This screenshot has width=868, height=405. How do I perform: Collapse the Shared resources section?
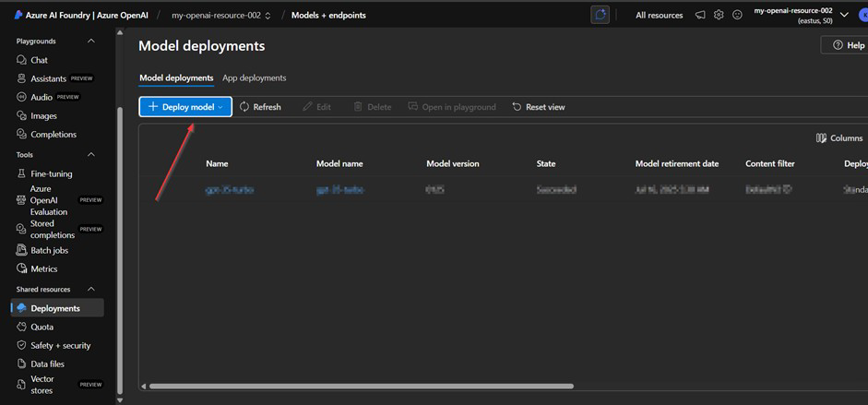pyautogui.click(x=91, y=290)
